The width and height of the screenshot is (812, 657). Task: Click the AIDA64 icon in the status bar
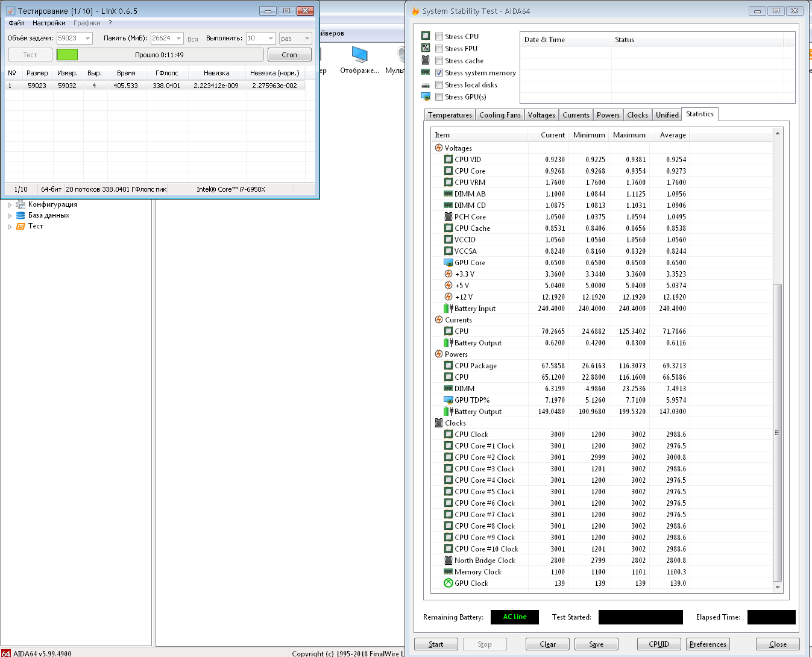6,653
